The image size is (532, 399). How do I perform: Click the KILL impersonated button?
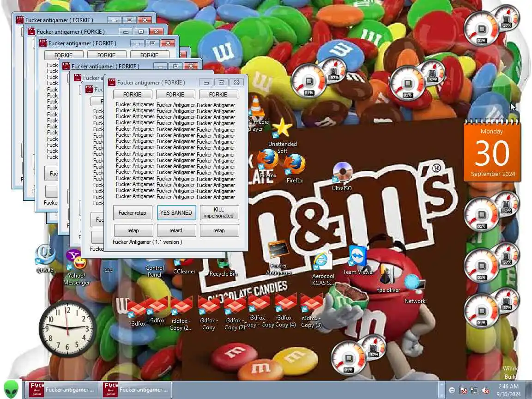(219, 213)
